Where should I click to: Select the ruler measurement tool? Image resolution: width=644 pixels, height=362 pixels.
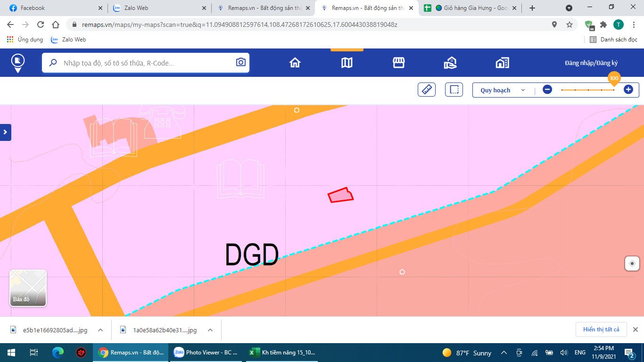pos(426,90)
